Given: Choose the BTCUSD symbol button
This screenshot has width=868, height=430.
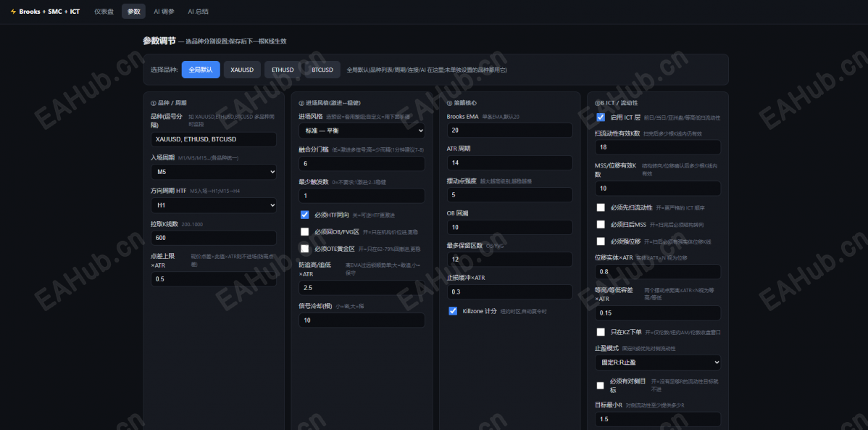Looking at the screenshot, I should click(x=322, y=70).
